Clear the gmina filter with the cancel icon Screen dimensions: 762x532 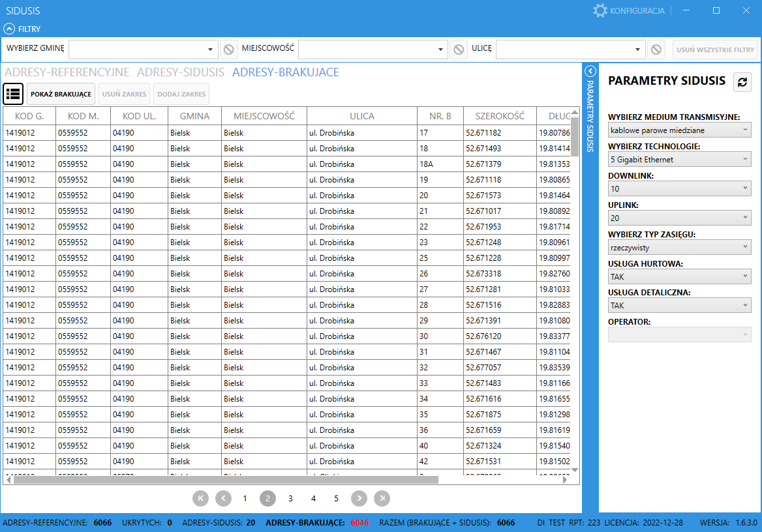click(x=228, y=49)
